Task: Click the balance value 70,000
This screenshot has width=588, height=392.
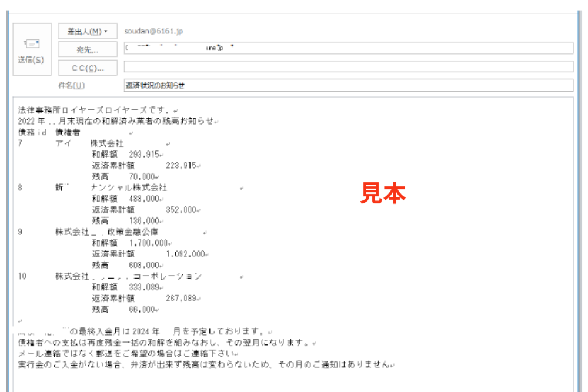Action: point(142,176)
